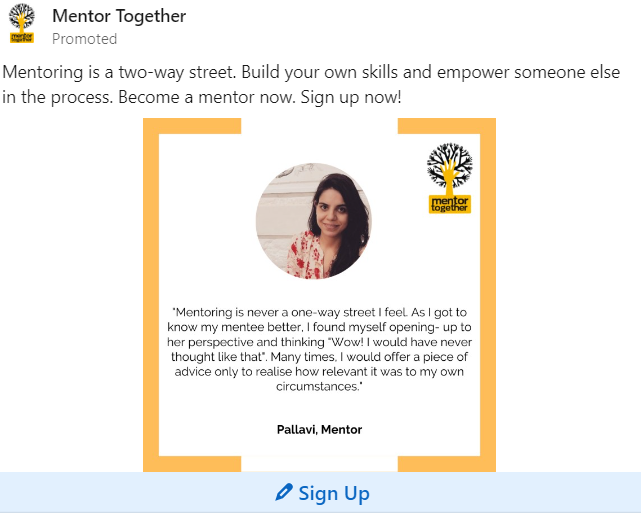Viewport: 641px width, 514px height.
Task: Click the Mentor Together company name
Action: 119,16
